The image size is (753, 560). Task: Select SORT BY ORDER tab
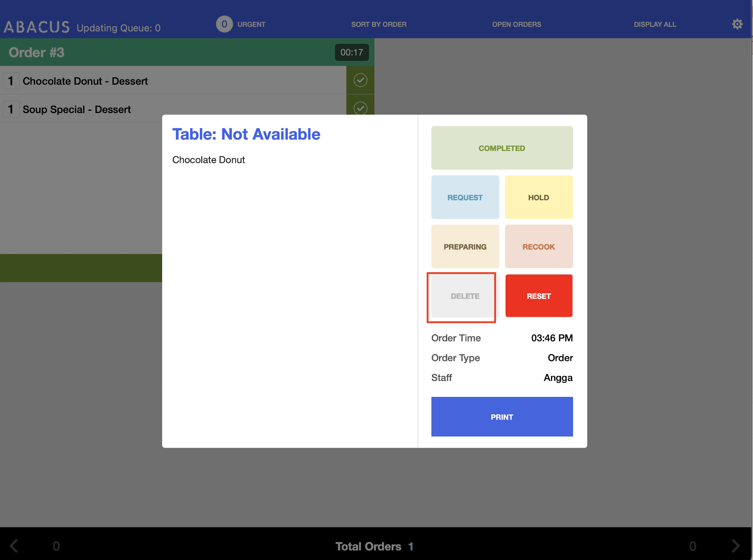click(x=378, y=25)
